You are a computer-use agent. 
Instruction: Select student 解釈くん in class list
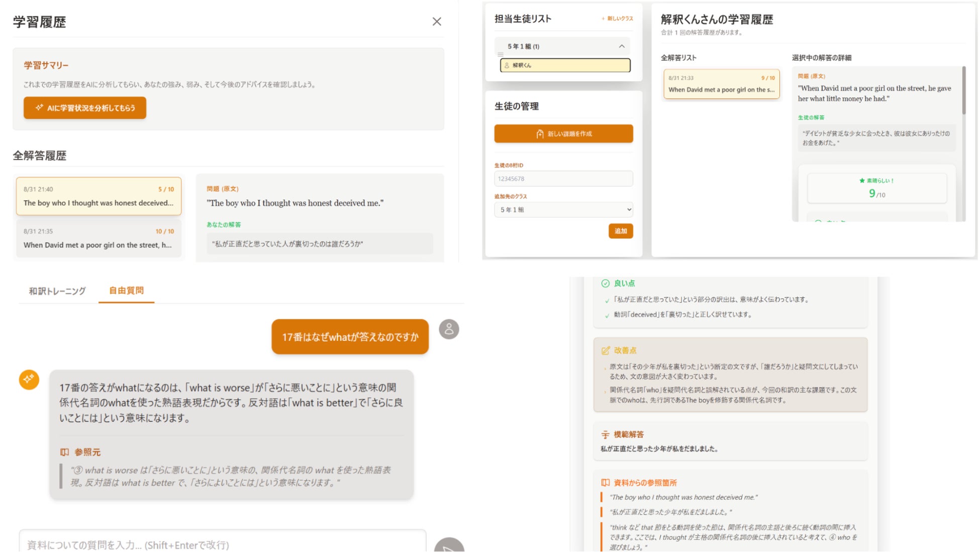pos(565,65)
